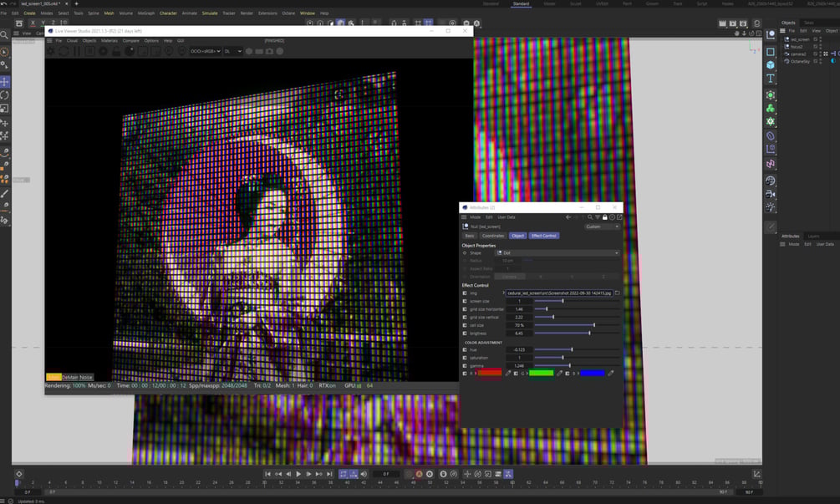
Task: Expand the G color channel arrow
Action: tap(527, 374)
